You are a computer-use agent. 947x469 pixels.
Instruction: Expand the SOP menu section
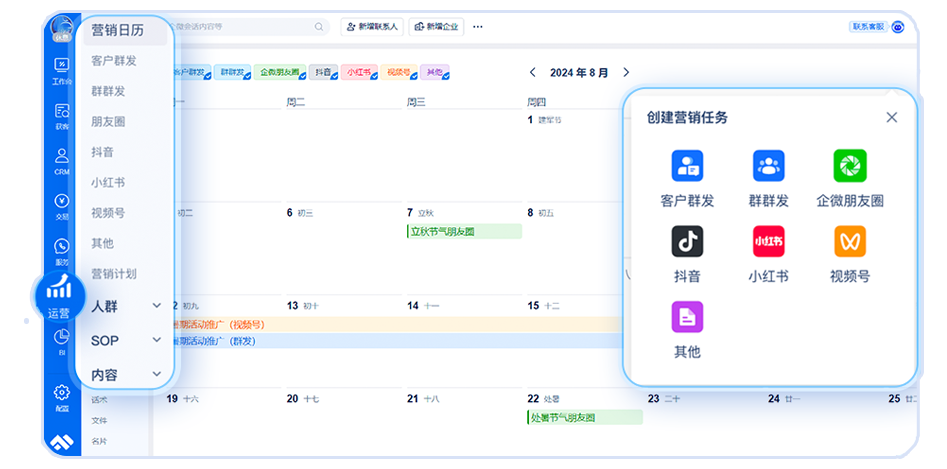(125, 340)
